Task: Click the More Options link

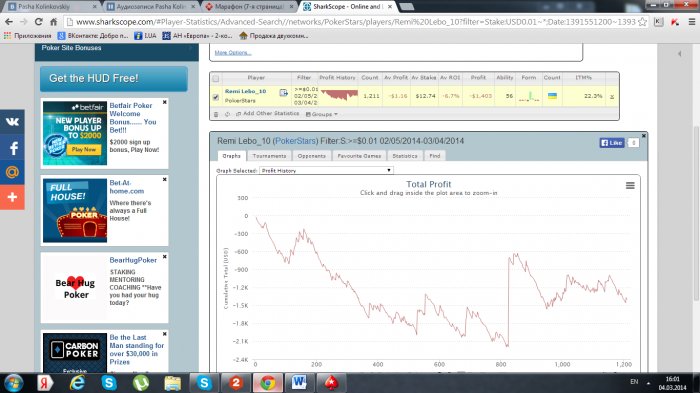Action: click(233, 53)
